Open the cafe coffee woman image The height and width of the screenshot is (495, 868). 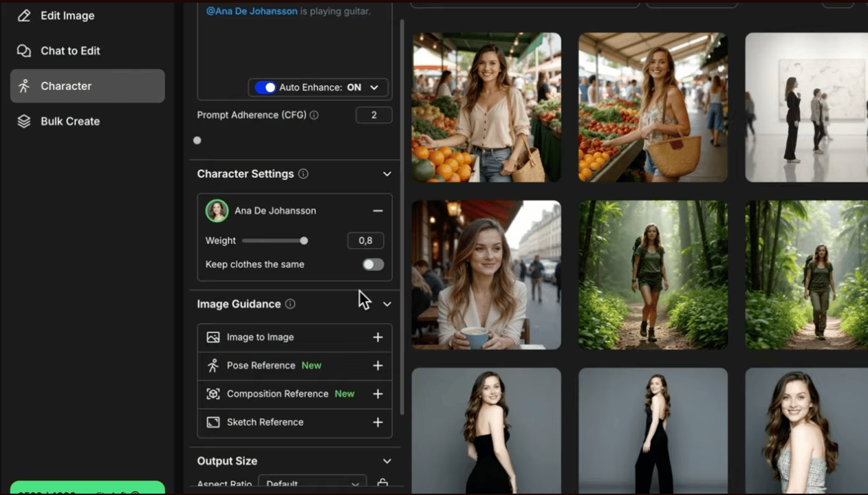486,274
